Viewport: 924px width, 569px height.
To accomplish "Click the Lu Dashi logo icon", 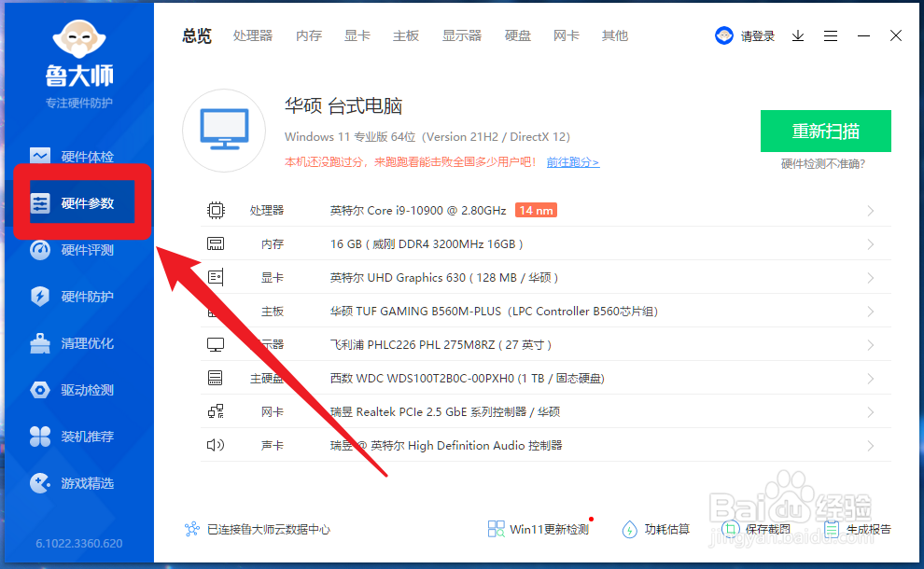I will click(x=79, y=40).
